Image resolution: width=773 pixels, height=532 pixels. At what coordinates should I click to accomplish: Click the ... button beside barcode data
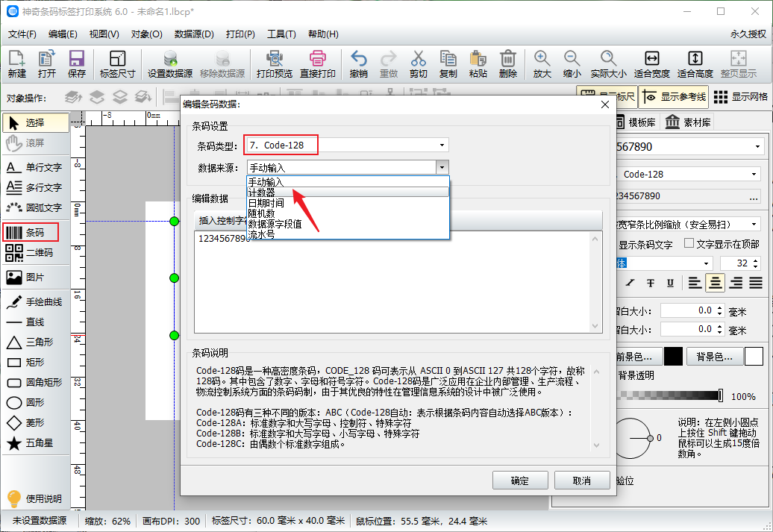(754, 196)
